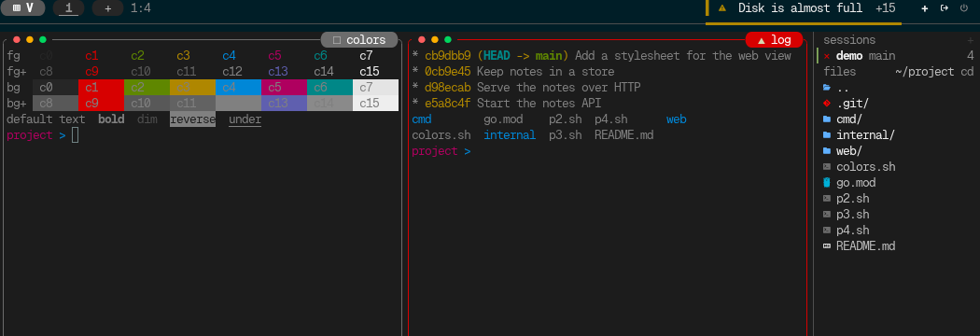Click the folder icon beside web/
980x336 pixels.
point(827,151)
